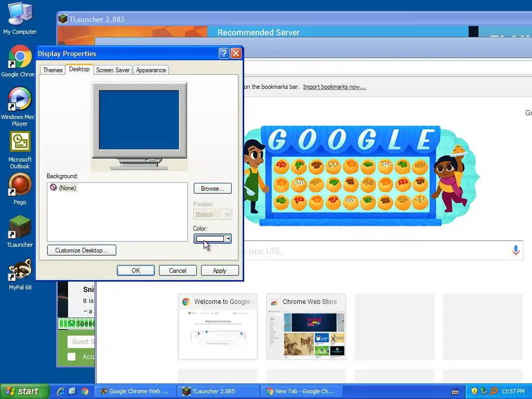This screenshot has width=532, height=399.
Task: Open Chrome Web Store thumbnail
Action: pyautogui.click(x=305, y=327)
